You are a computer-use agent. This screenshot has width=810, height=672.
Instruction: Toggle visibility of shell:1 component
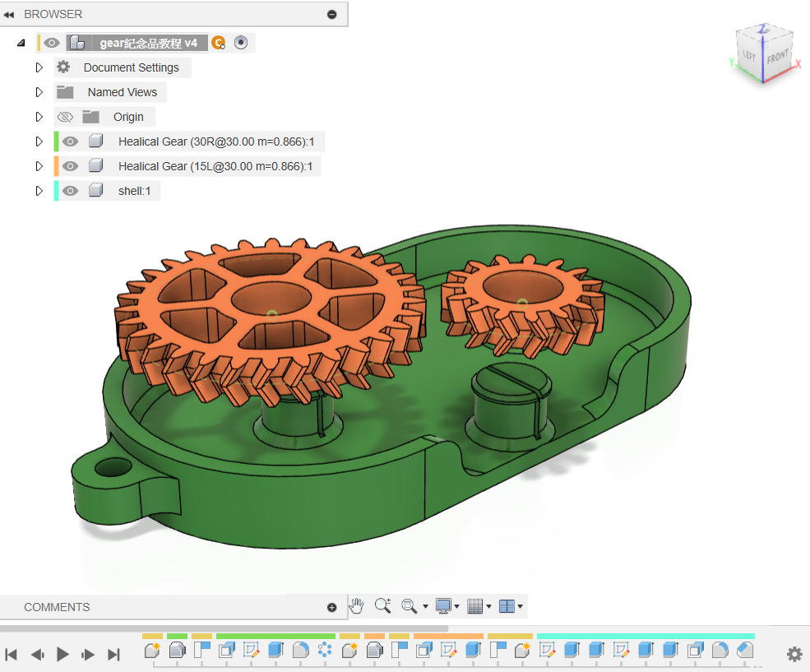[x=71, y=191]
